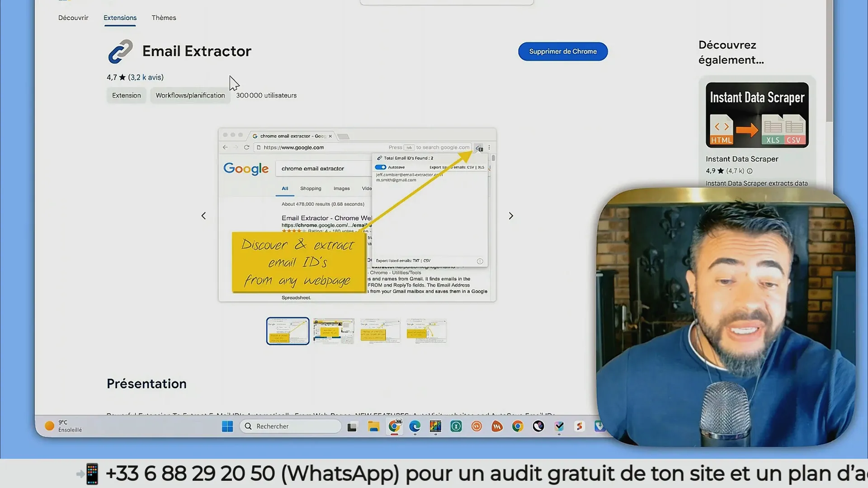The width and height of the screenshot is (868, 488).
Task: Click the Présentation heading
Action: (146, 384)
